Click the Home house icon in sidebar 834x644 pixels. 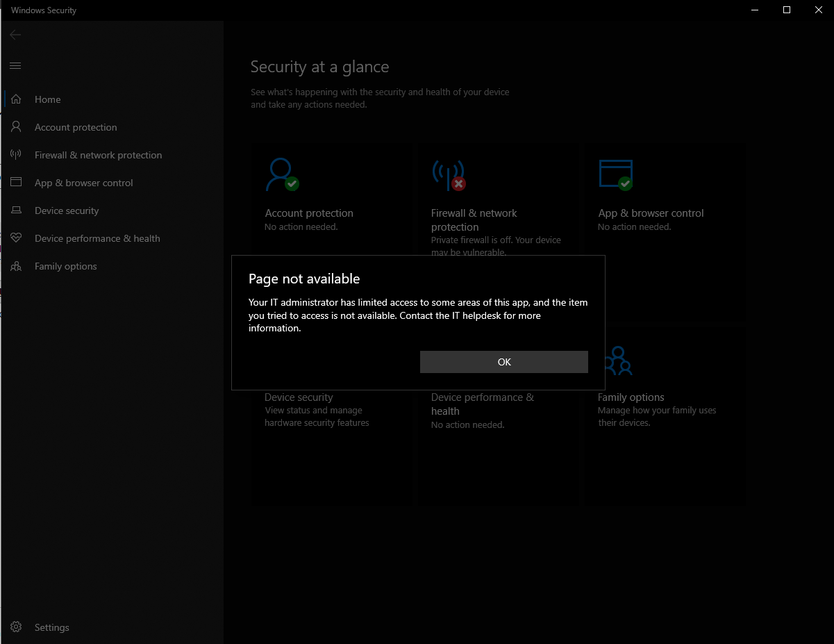tap(16, 99)
